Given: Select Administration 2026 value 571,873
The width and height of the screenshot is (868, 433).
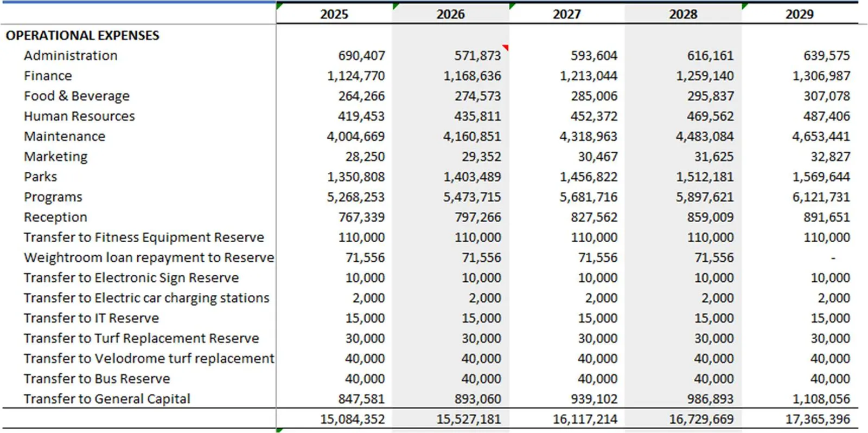Looking at the screenshot, I should pyautogui.click(x=477, y=56).
